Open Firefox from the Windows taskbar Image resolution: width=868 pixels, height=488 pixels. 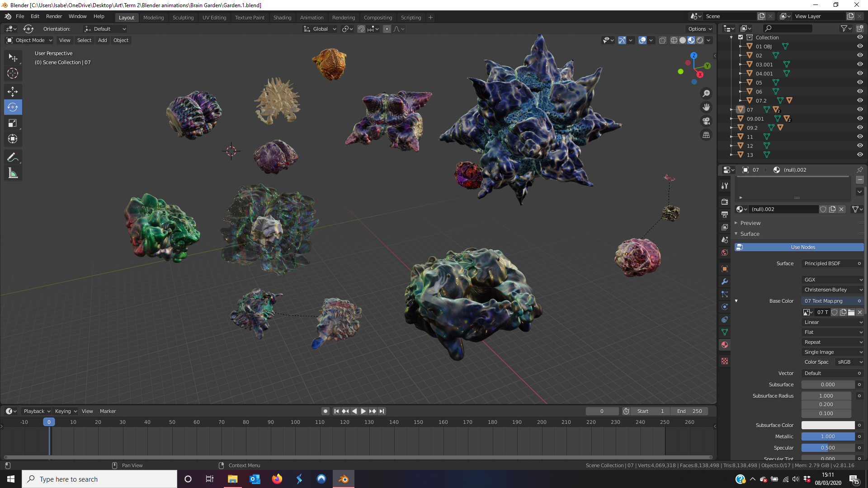tap(277, 479)
